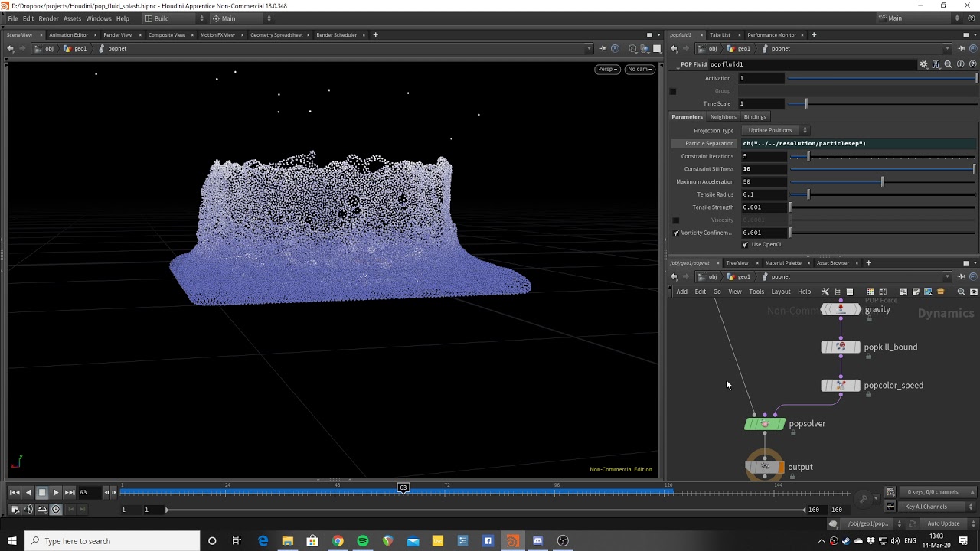Open network display options eye icon
This screenshot has width=980, height=551.
[x=974, y=292]
